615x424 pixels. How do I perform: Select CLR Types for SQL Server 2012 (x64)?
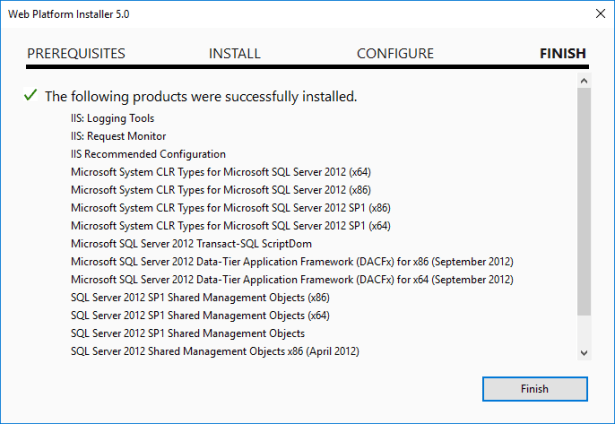tap(221, 172)
